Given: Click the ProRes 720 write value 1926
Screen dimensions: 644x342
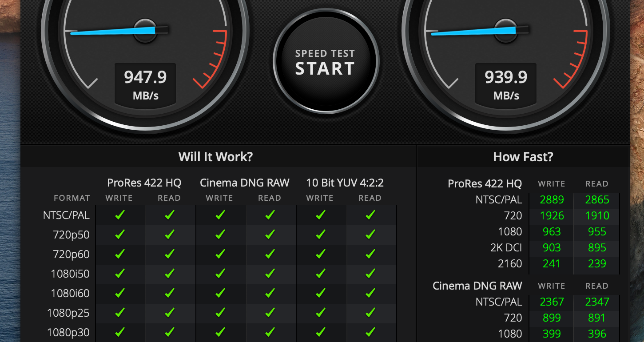Looking at the screenshot, I should point(552,216).
